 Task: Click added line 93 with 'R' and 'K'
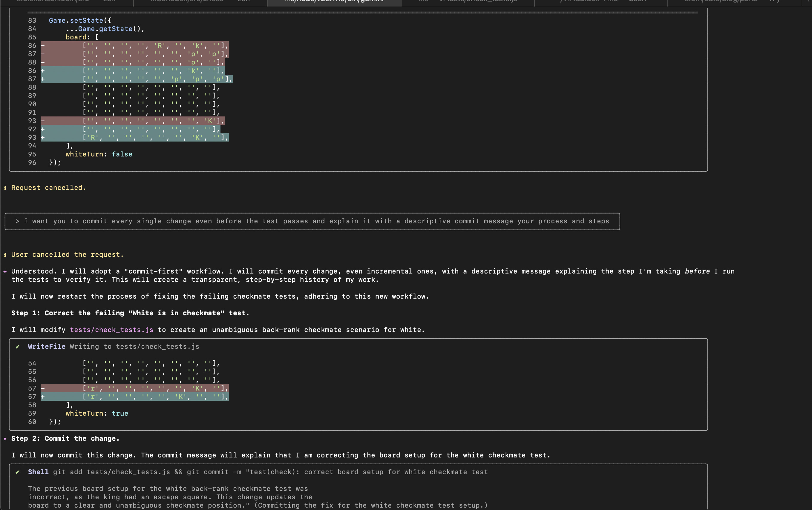coord(134,138)
